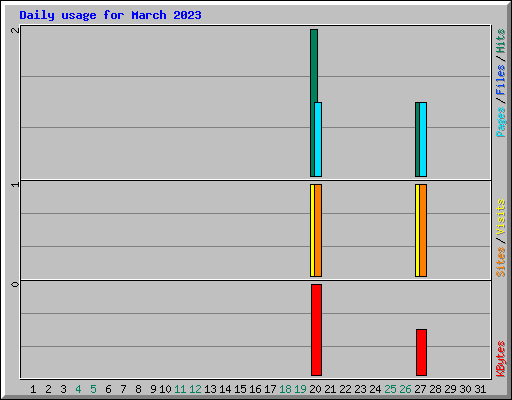This screenshot has width=512, height=400.
Task: Click day label 27 on the axis
Action: tap(420, 389)
